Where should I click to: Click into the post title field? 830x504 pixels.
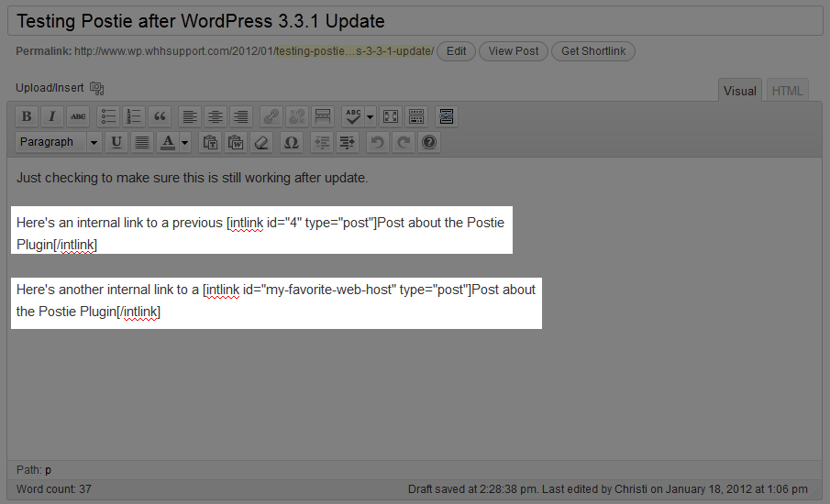pyautogui.click(x=413, y=21)
